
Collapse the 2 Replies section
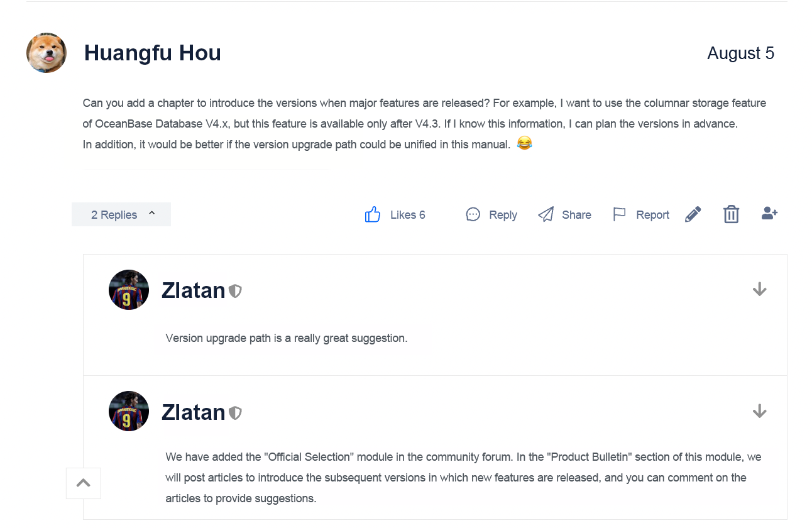click(121, 214)
